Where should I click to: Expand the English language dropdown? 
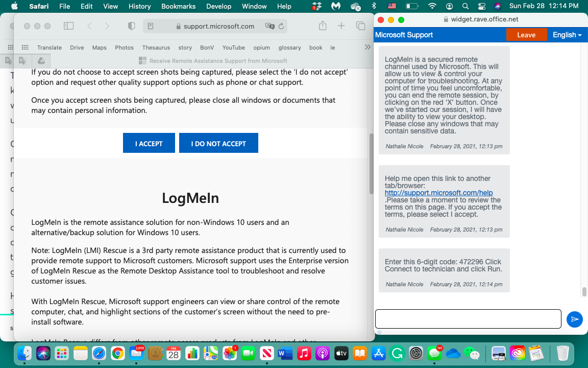coord(567,35)
